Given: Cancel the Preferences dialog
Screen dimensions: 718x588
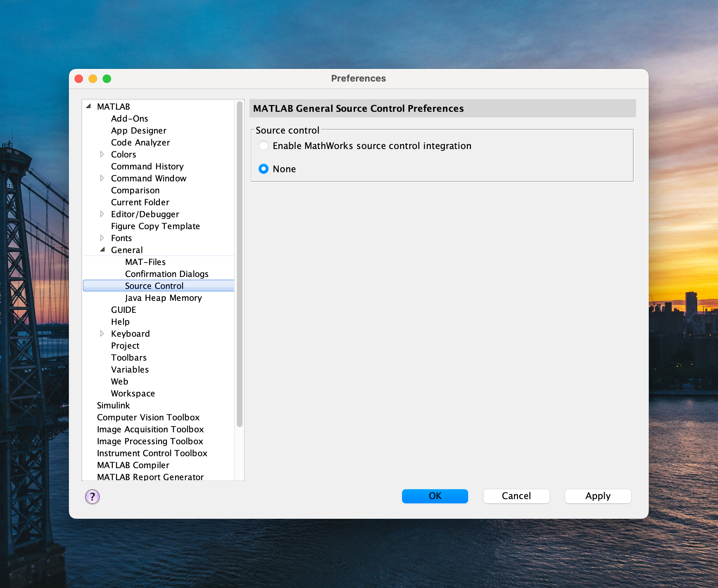Looking at the screenshot, I should tap(516, 496).
